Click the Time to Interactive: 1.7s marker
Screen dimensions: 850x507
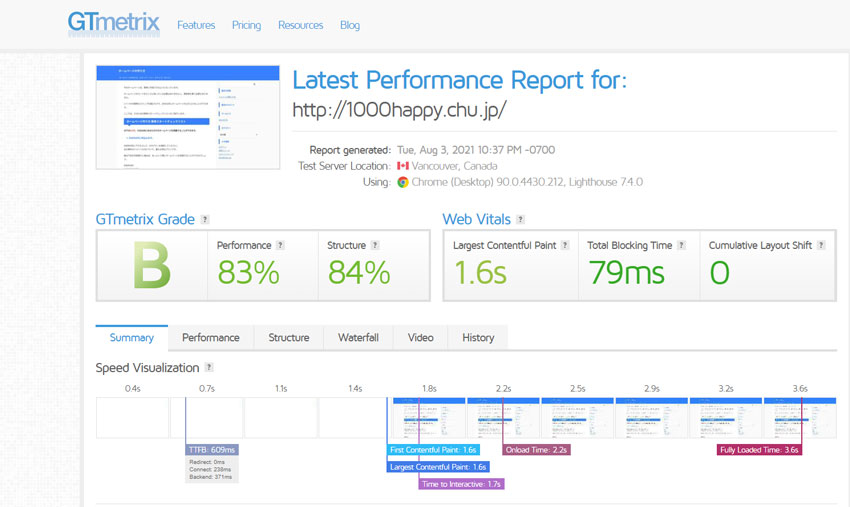(x=461, y=484)
